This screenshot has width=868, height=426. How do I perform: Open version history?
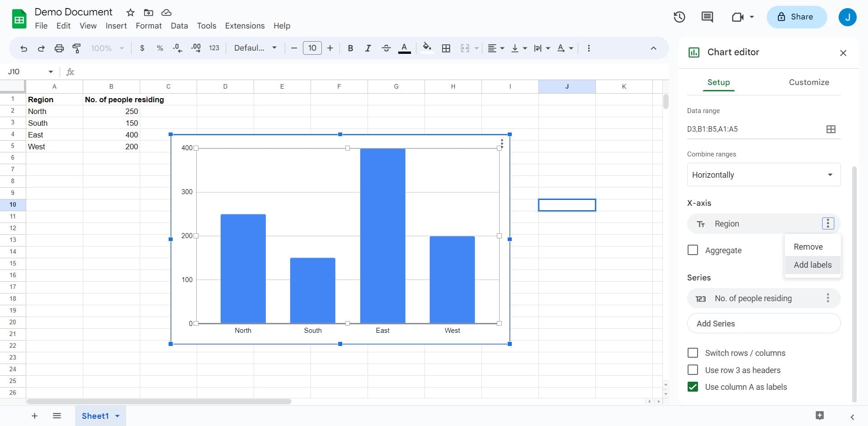pos(679,17)
